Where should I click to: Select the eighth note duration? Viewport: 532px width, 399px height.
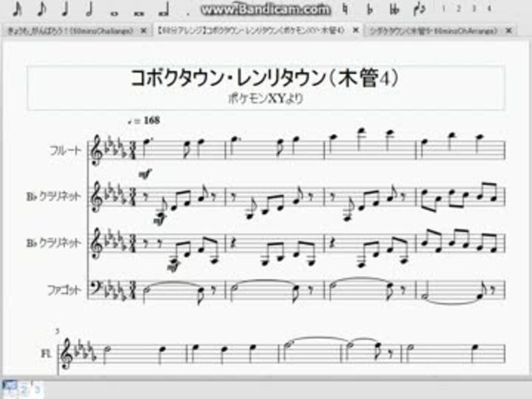(41, 9)
